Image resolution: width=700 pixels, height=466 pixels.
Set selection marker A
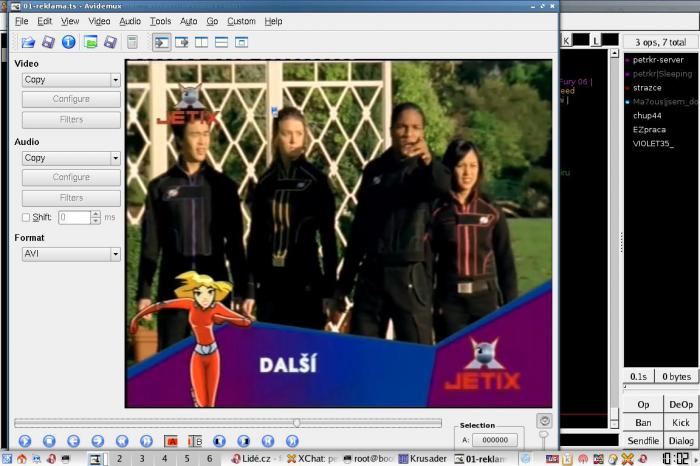click(171, 441)
